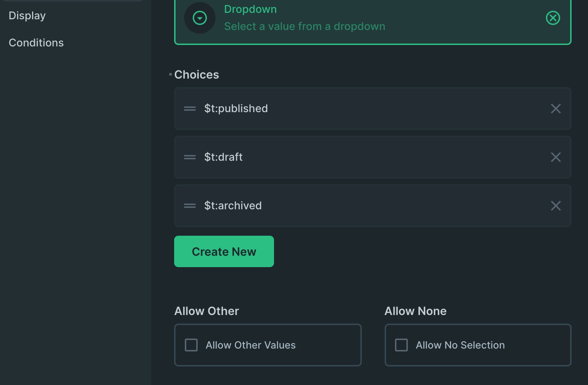The image size is (588, 385).
Task: Switch to the Conditions section
Action: coord(36,42)
